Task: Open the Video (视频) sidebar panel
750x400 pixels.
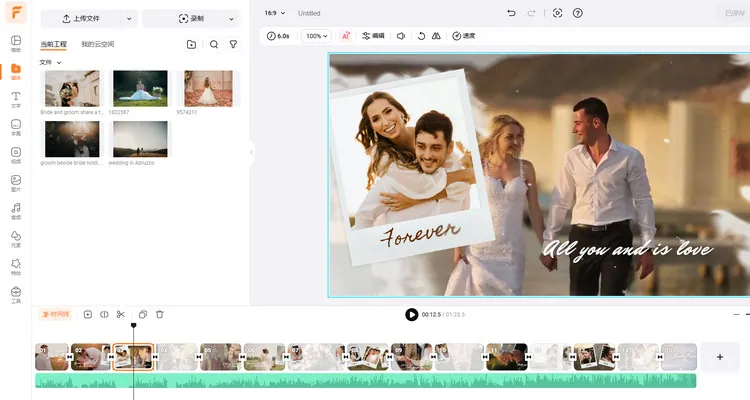Action: pyautogui.click(x=16, y=155)
